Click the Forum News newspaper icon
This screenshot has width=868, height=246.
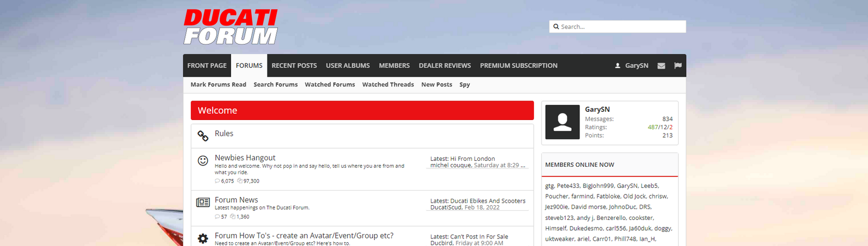point(203,203)
